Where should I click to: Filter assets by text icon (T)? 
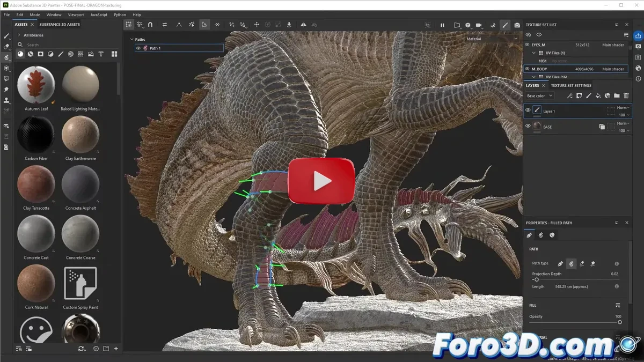[x=101, y=54]
